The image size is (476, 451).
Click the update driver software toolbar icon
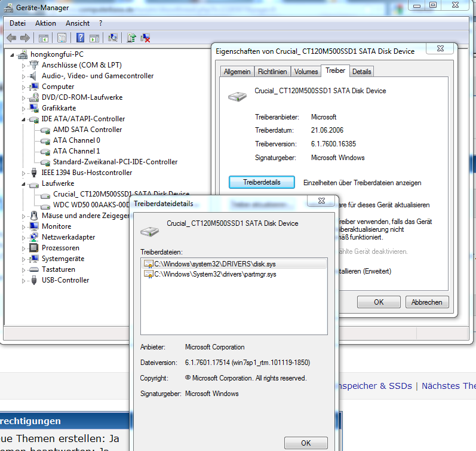tap(131, 38)
